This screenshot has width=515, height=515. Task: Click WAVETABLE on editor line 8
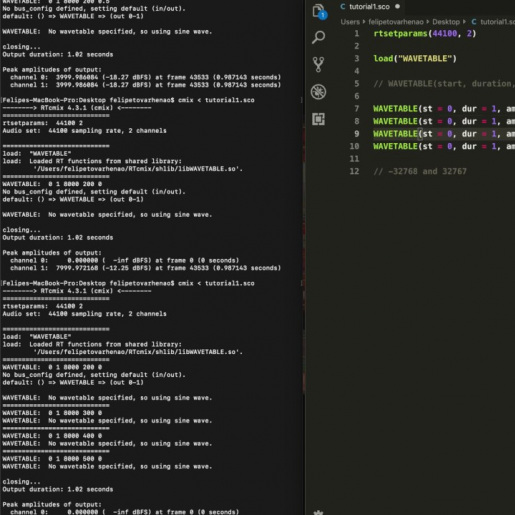tap(395, 121)
